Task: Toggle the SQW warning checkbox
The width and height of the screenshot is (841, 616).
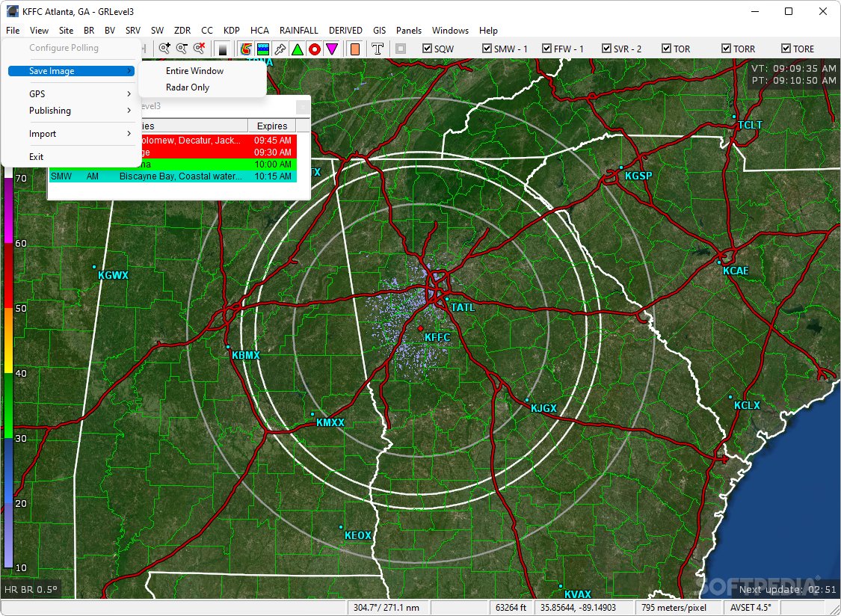Action: pos(427,49)
